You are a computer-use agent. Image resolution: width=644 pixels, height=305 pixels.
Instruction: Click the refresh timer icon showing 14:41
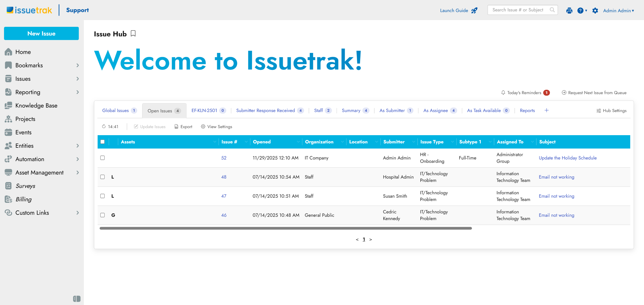pos(104,126)
